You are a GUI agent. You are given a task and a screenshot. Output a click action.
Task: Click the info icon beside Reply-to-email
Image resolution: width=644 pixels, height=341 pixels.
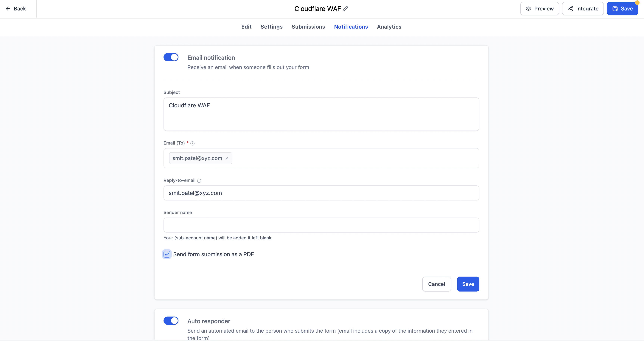[x=199, y=181]
